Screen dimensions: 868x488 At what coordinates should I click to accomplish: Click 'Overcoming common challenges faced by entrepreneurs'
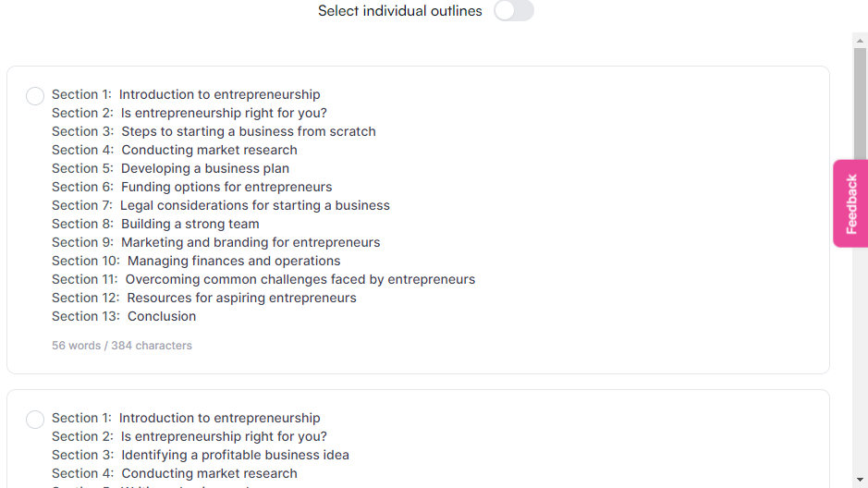coord(300,279)
